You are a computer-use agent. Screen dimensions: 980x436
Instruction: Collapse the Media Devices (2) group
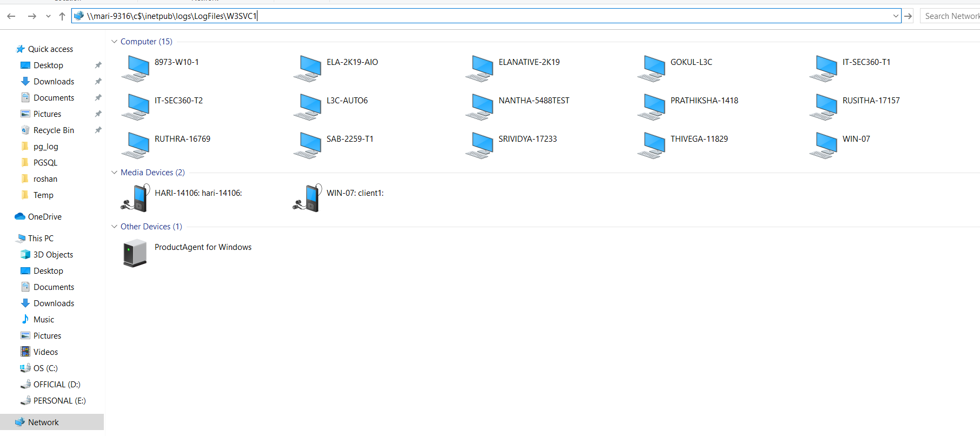[x=114, y=173]
